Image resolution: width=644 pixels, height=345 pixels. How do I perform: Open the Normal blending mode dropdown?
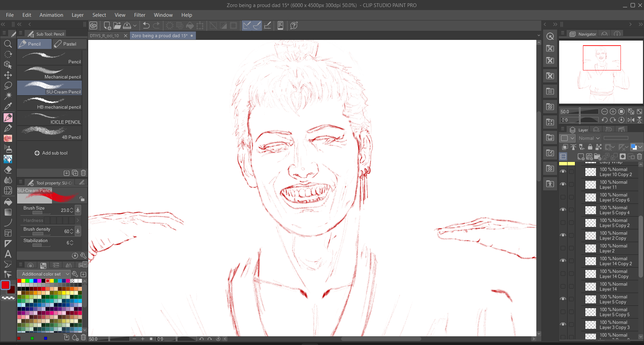click(589, 138)
